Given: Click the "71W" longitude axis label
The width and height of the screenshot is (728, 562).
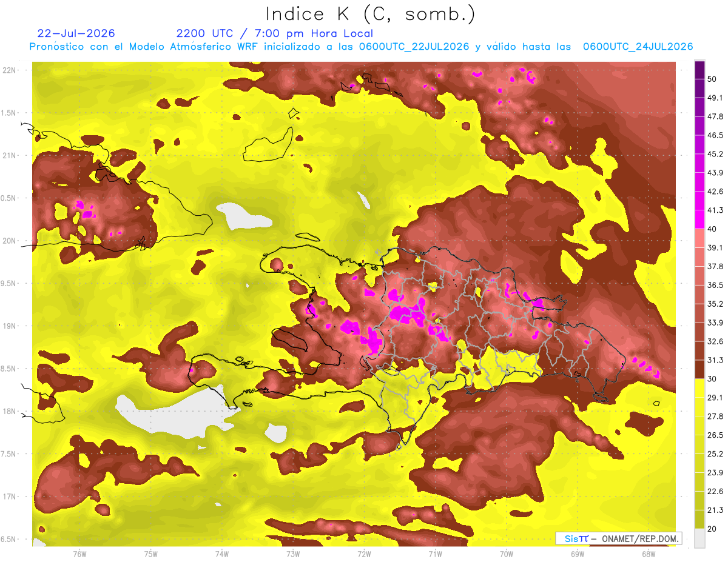Looking at the screenshot, I should coord(435,554).
